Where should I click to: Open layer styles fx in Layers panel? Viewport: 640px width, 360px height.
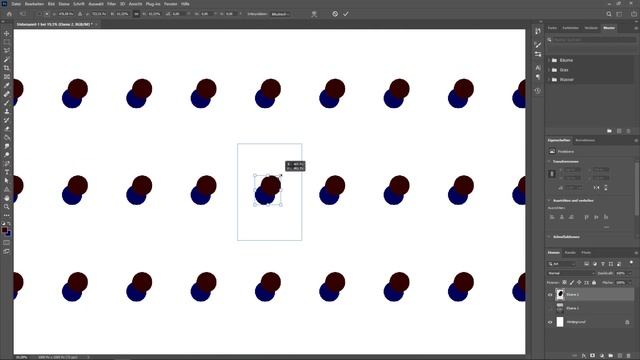(584, 356)
